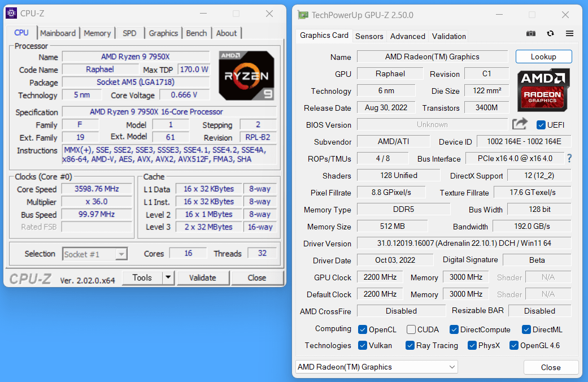
Task: Click the Texture Fillrate 17.6 GTexel/s value
Action: pos(533,192)
